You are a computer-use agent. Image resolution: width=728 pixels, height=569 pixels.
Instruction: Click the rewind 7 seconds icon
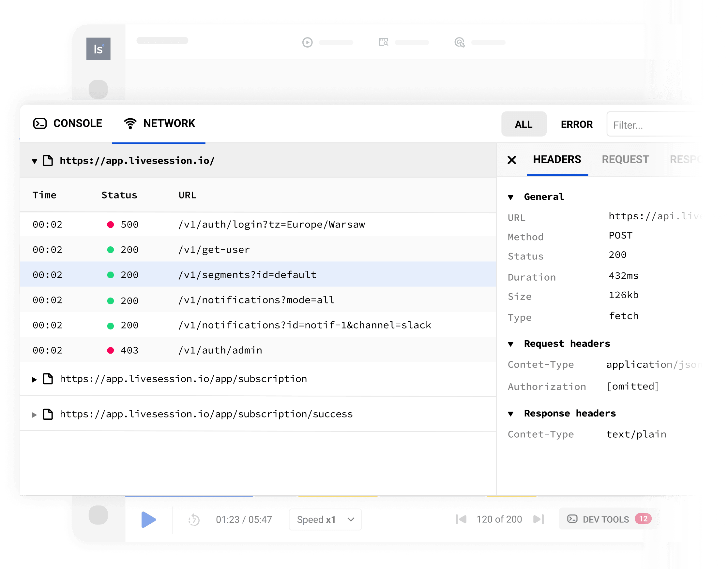point(194,520)
